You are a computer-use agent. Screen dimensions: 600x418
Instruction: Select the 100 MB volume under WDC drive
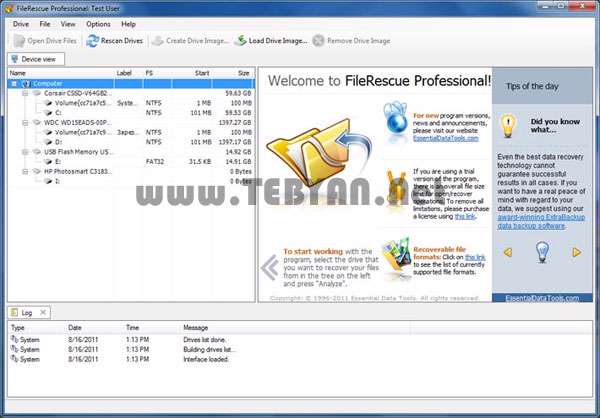click(x=131, y=132)
